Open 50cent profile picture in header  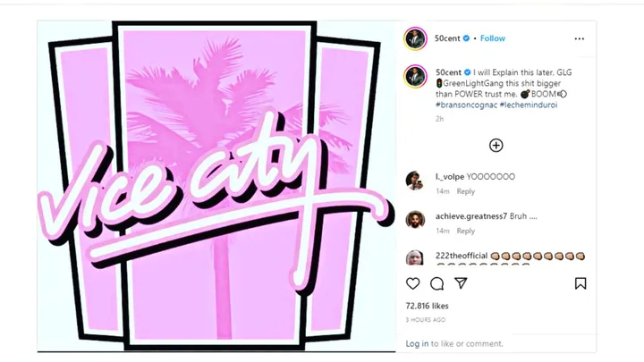tap(415, 39)
